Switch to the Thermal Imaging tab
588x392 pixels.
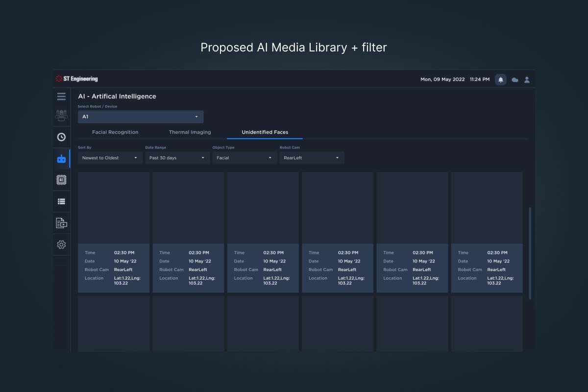(190, 132)
